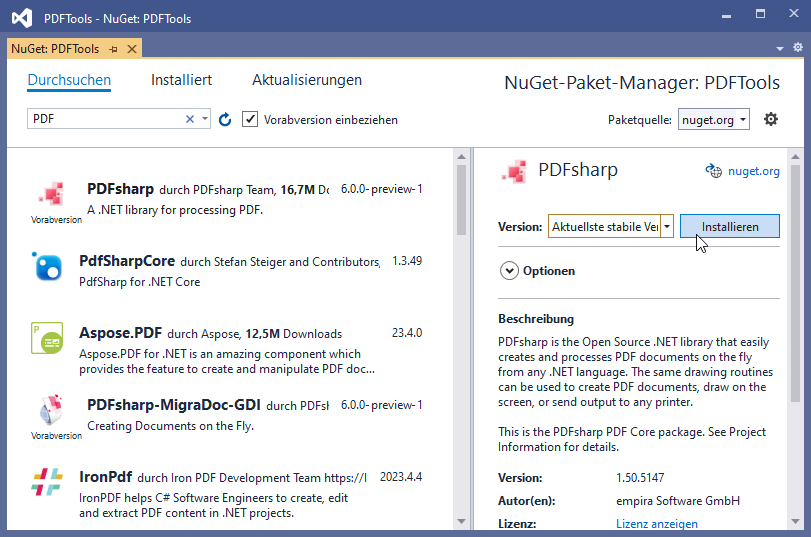Click the PDFsharp-MigraDoc-GDI package icon

tap(50, 411)
